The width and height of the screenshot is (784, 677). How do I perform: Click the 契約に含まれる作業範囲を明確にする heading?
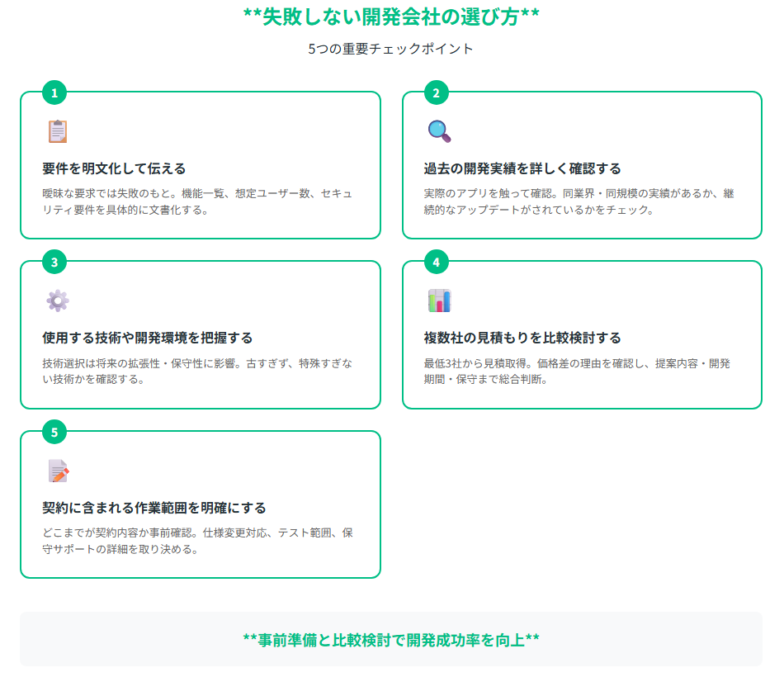154,508
